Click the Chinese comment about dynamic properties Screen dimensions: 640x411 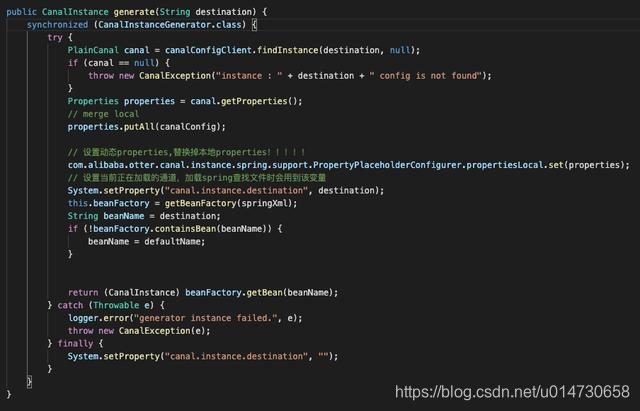(x=186, y=152)
